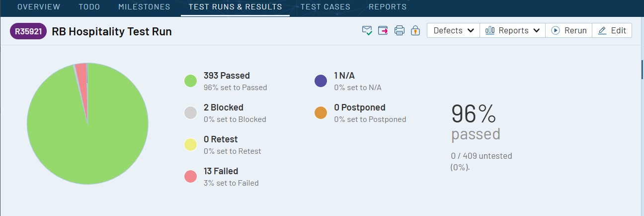Screen dimensions: 644x216
Task: Open the Defects dropdown
Action: tap(453, 30)
